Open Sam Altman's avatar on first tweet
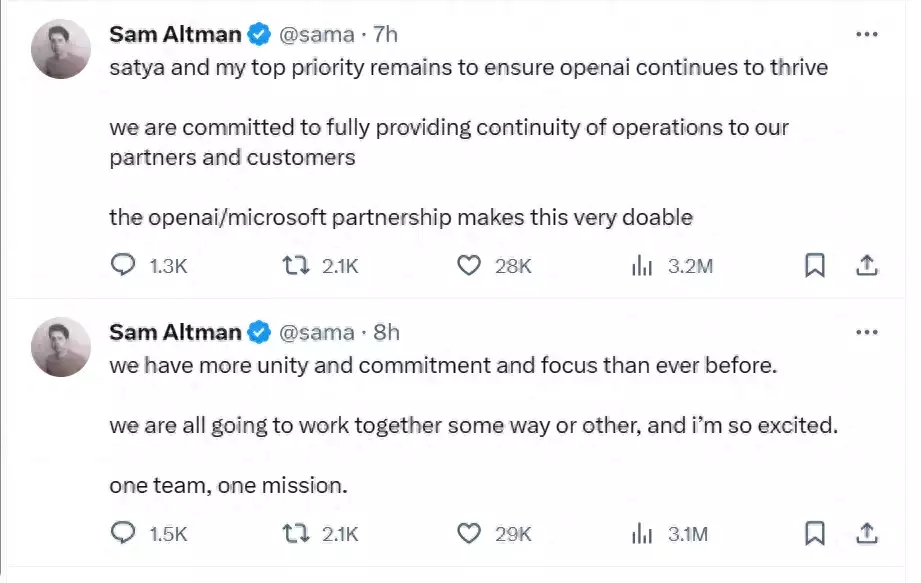 [x=63, y=48]
